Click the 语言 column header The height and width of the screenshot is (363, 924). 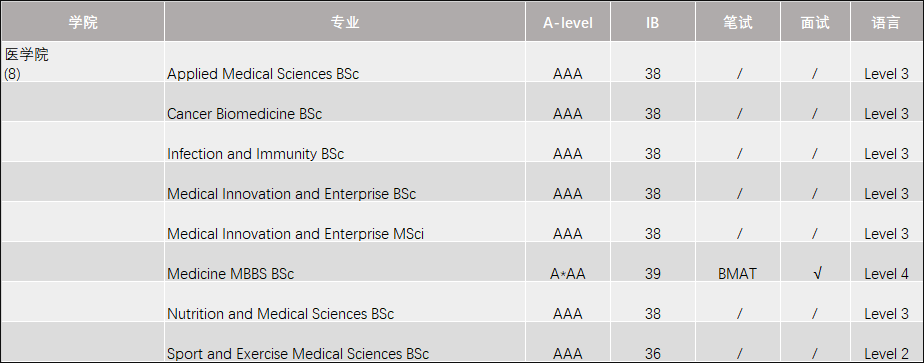[886, 22]
